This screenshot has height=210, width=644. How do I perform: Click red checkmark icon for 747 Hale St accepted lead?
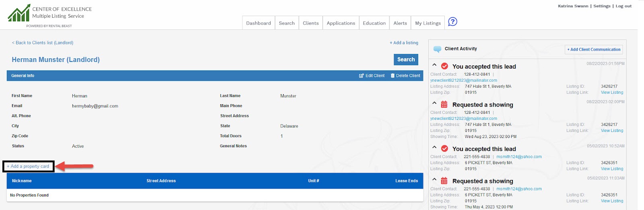tap(444, 66)
